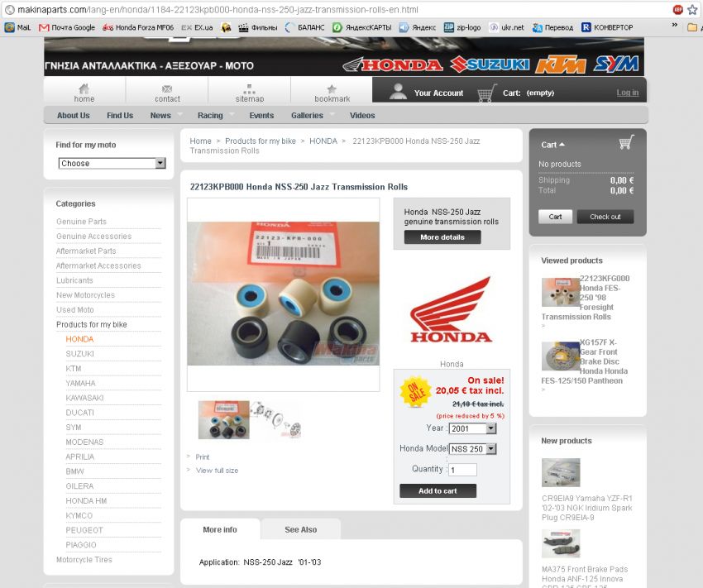The height and width of the screenshot is (588, 703).
Task: Click the Log in link
Action: click(627, 93)
